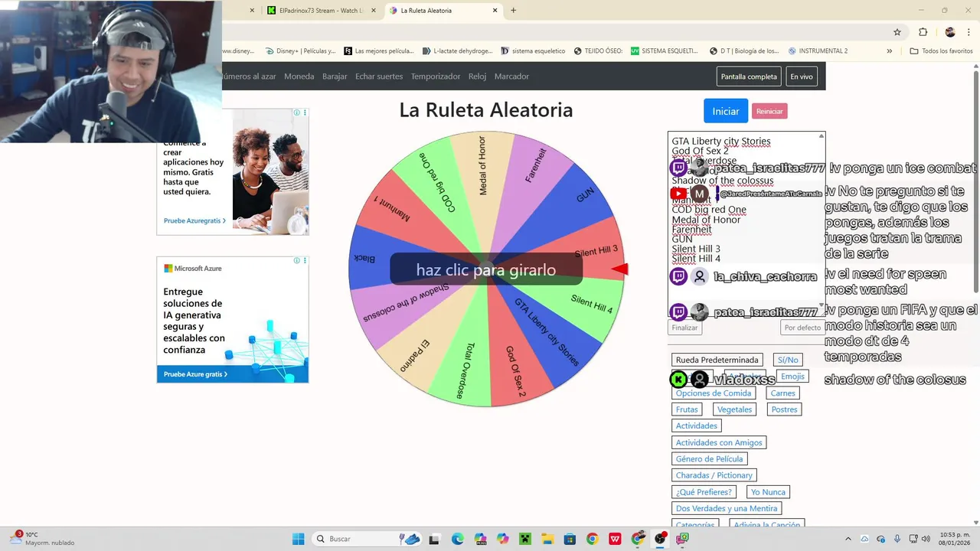Screen dimensions: 980x551
Task: Open the 'TEJIDO ÓSEO:' bookmark
Action: tap(598, 51)
